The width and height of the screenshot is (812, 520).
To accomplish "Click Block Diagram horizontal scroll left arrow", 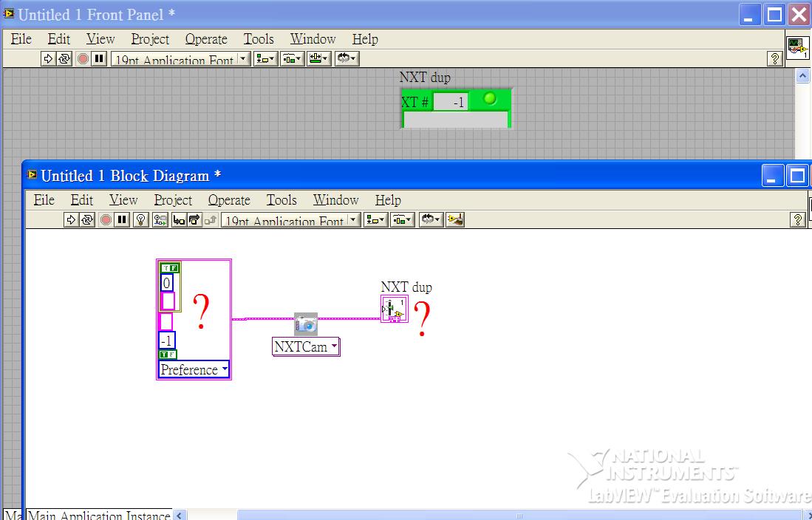I will [x=180, y=516].
